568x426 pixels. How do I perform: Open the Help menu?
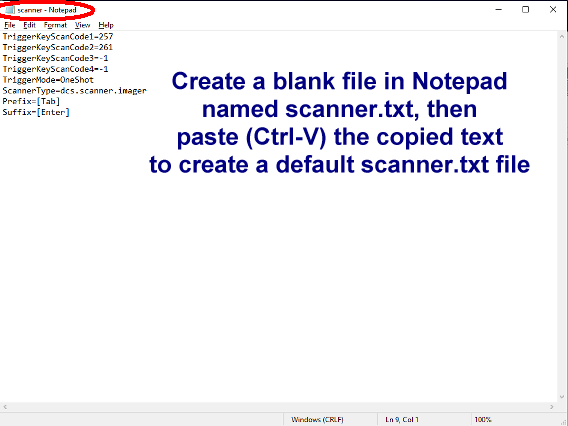click(x=106, y=25)
